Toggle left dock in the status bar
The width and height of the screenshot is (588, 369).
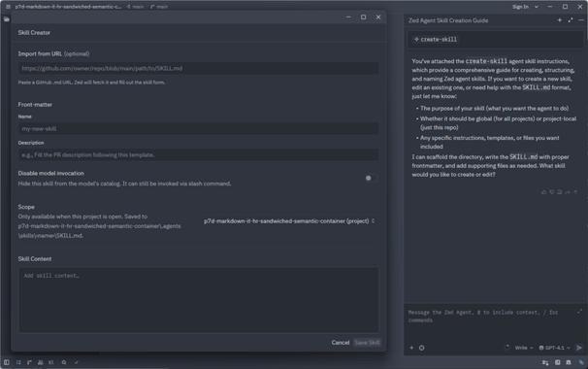(7, 362)
